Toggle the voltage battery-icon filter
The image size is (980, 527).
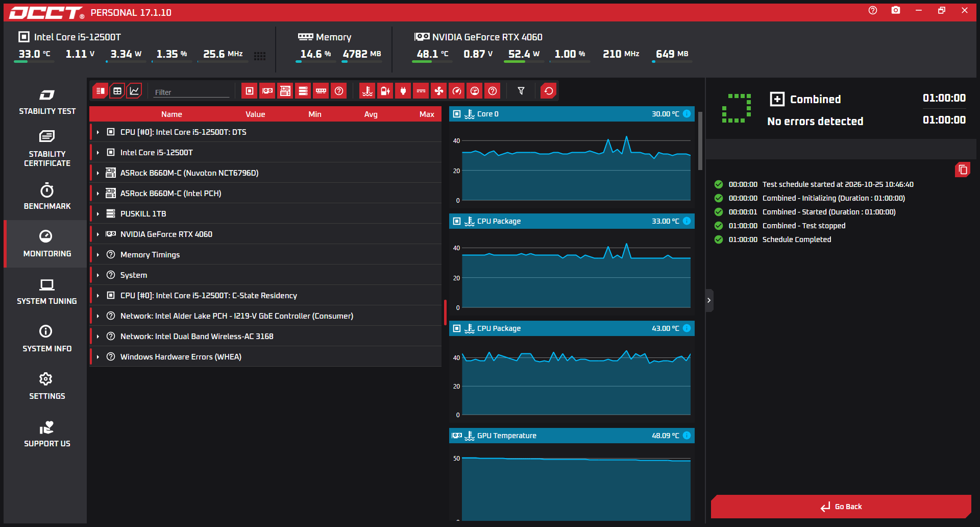[385, 91]
